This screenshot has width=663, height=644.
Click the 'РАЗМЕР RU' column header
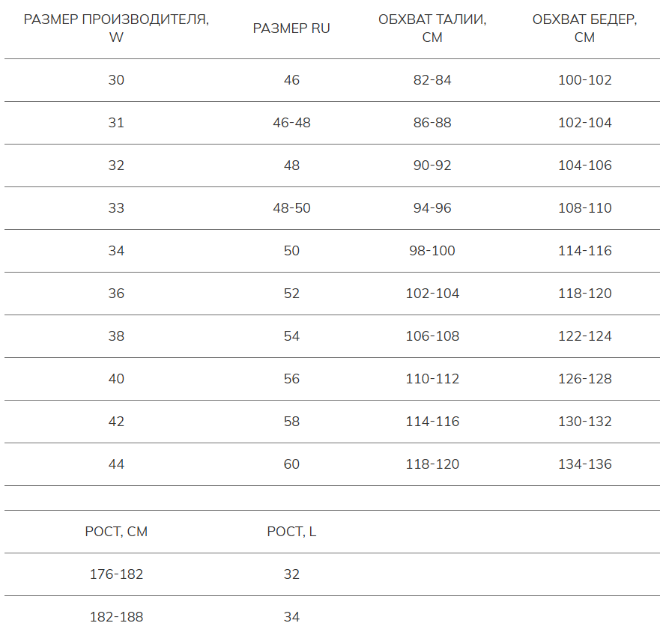pyautogui.click(x=291, y=28)
